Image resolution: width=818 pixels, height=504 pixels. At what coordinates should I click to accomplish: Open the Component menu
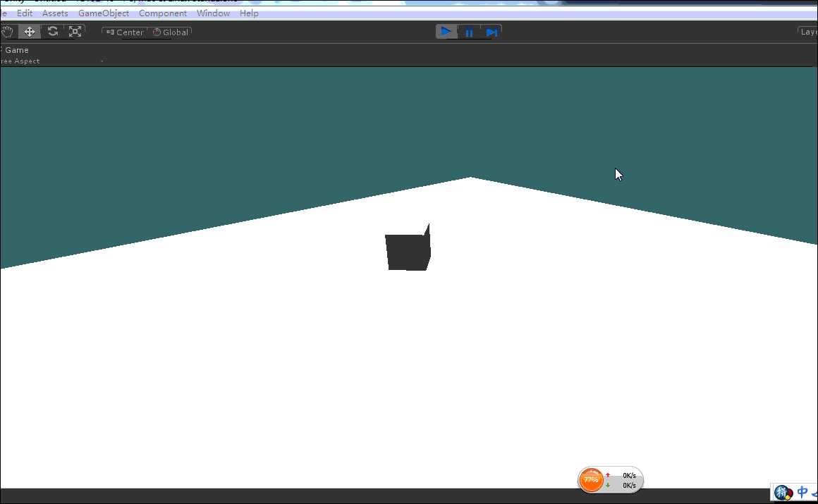pyautogui.click(x=163, y=13)
